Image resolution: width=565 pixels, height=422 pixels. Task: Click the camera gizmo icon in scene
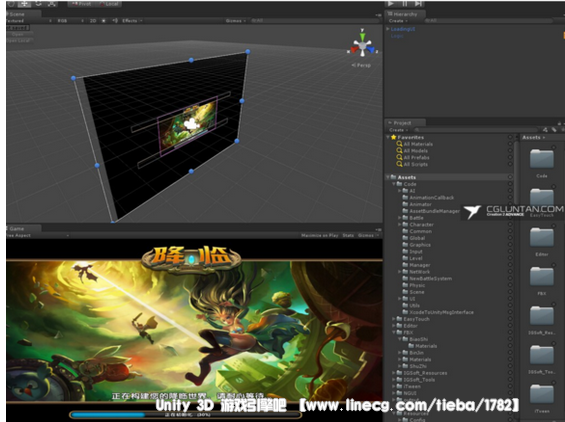pyautogui.click(x=192, y=124)
